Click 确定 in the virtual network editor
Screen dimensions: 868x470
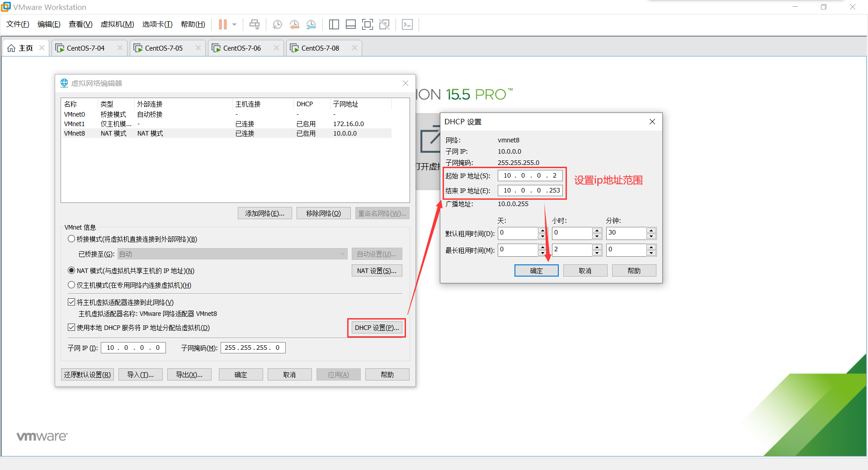click(x=241, y=375)
